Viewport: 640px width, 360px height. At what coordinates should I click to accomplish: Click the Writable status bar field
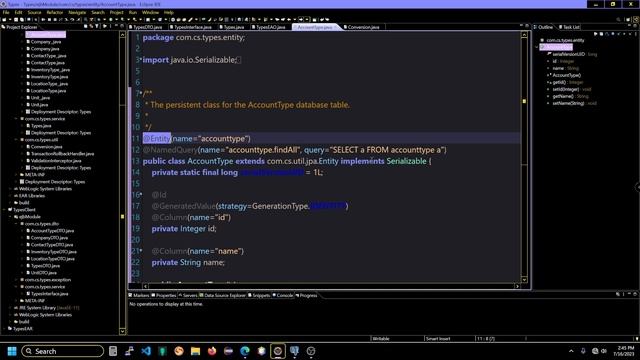pyautogui.click(x=381, y=339)
